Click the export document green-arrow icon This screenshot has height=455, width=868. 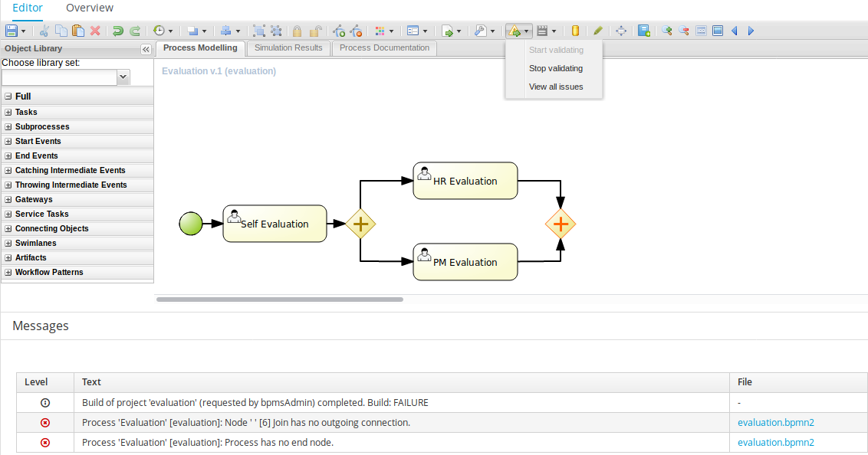[447, 31]
